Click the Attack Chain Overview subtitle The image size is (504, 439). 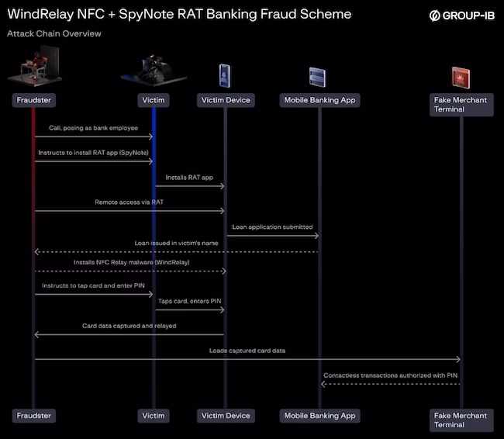pyautogui.click(x=54, y=33)
